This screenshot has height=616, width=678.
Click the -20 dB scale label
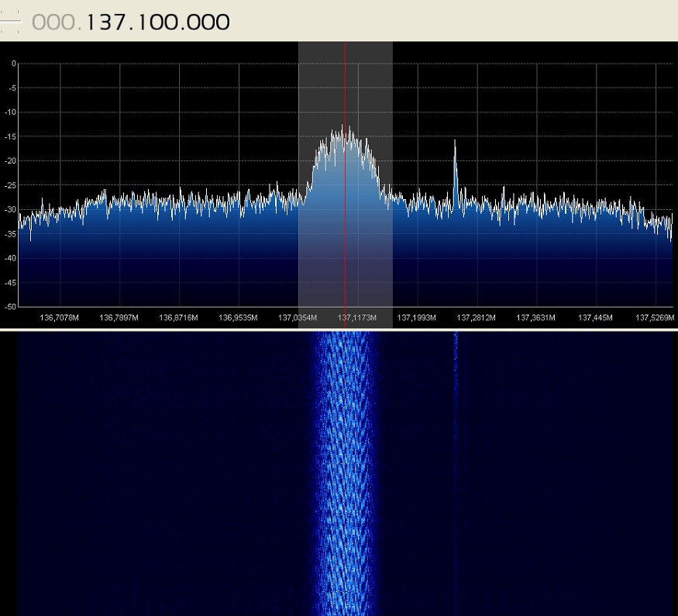pyautogui.click(x=10, y=161)
